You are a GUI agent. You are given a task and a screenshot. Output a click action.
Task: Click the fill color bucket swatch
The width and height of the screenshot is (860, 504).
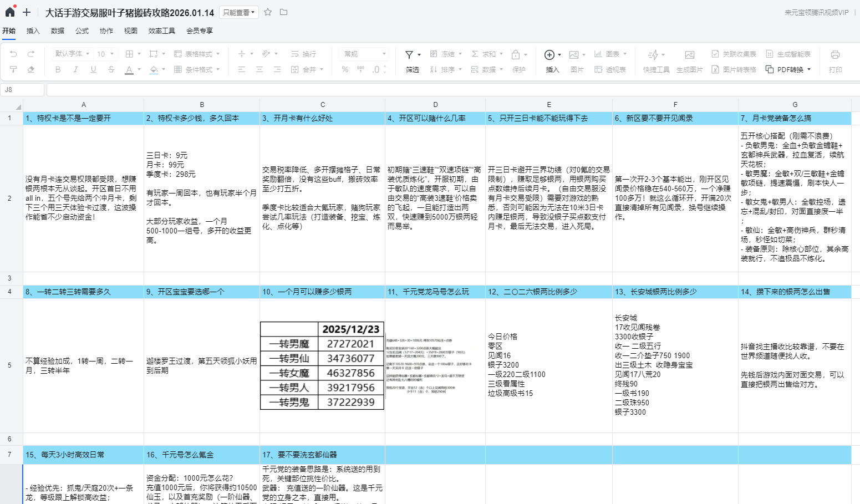(x=154, y=69)
